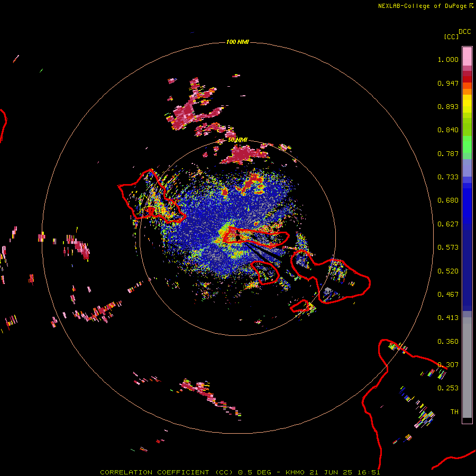Viewport: 476px width, 476px height.
Task: Click the 0.360 color scale value
Action: coord(448,342)
